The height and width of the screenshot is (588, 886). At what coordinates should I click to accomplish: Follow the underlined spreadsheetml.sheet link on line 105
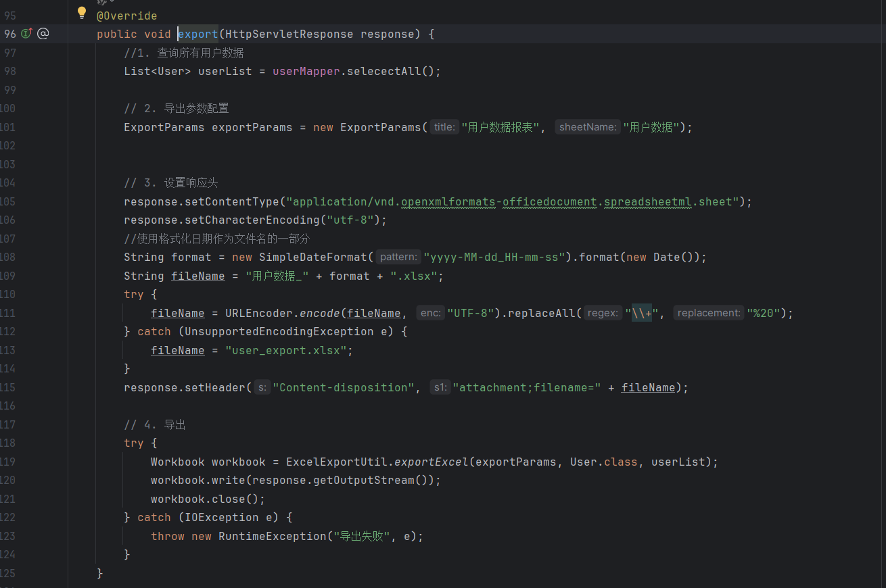(x=647, y=201)
